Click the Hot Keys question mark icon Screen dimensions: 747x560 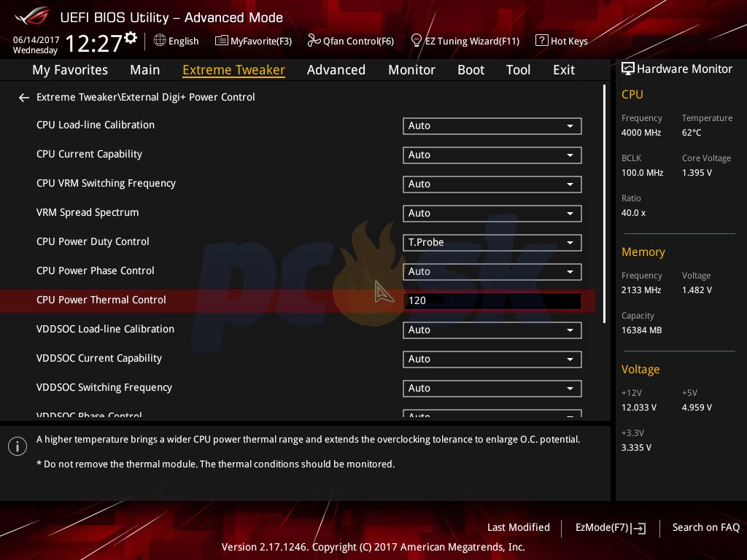(x=542, y=41)
